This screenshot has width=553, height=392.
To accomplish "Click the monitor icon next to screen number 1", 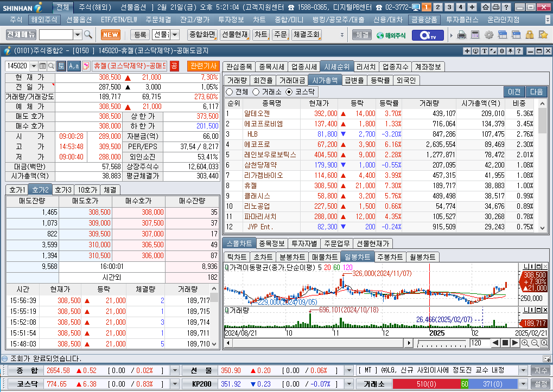I will (x=416, y=7).
